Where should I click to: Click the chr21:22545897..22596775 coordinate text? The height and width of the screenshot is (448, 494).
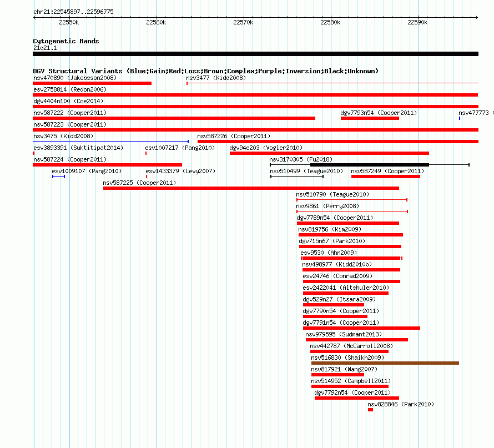73,12
